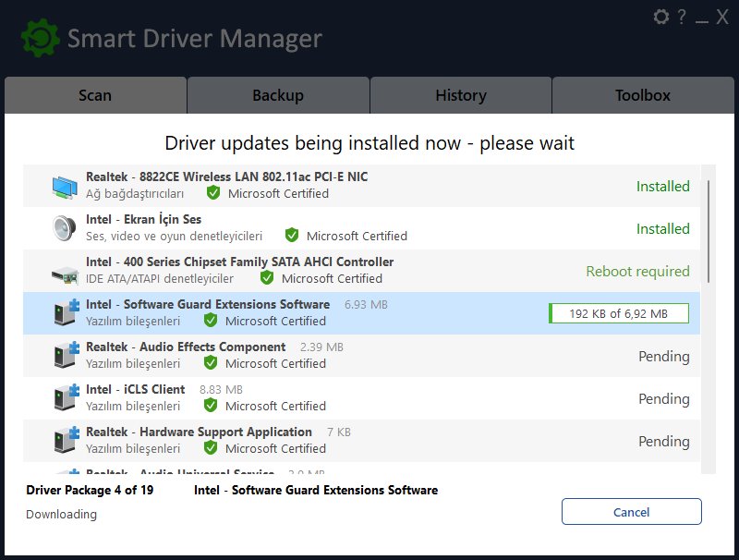Screen dimensions: 739x560
Task: Select Intel - Ekran İçin Ses title
Action: pyautogui.click(x=143, y=219)
